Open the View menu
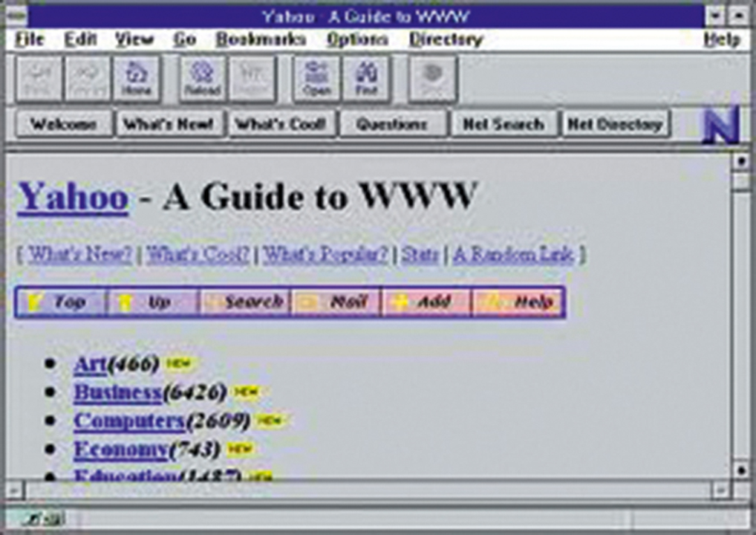 click(134, 39)
